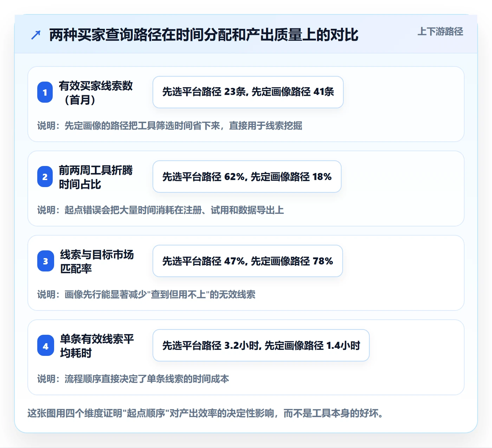Viewport: 492px width, 448px height.
Task: Click number badge 1 for 有效买家线索数
Action: (45, 92)
